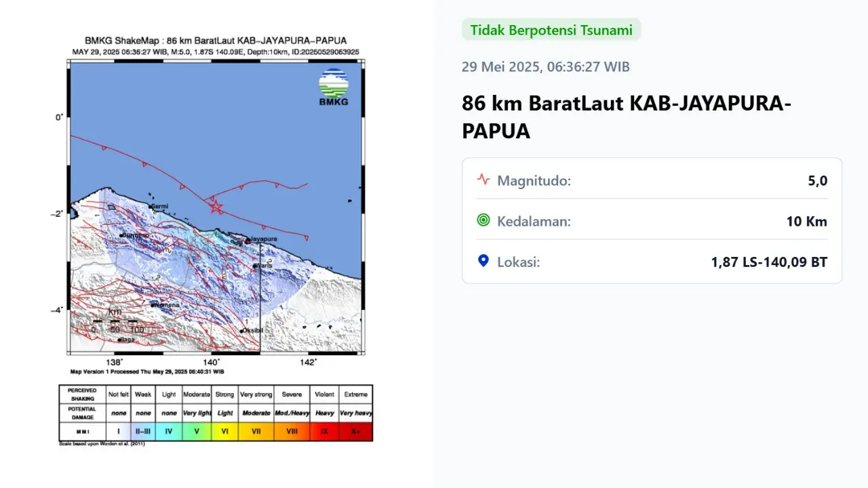The height and width of the screenshot is (488, 868).
Task: Click the green MMI V legend cell
Action: [197, 431]
